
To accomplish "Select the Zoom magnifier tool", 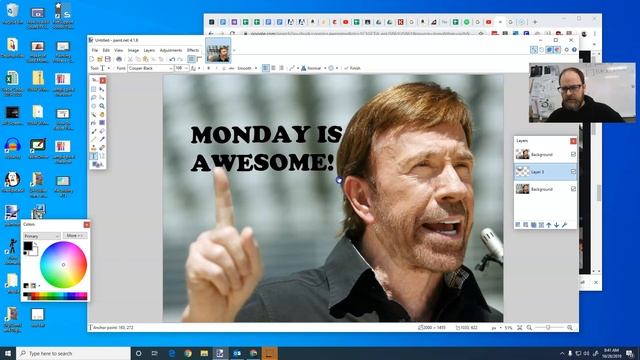I will [x=102, y=106].
